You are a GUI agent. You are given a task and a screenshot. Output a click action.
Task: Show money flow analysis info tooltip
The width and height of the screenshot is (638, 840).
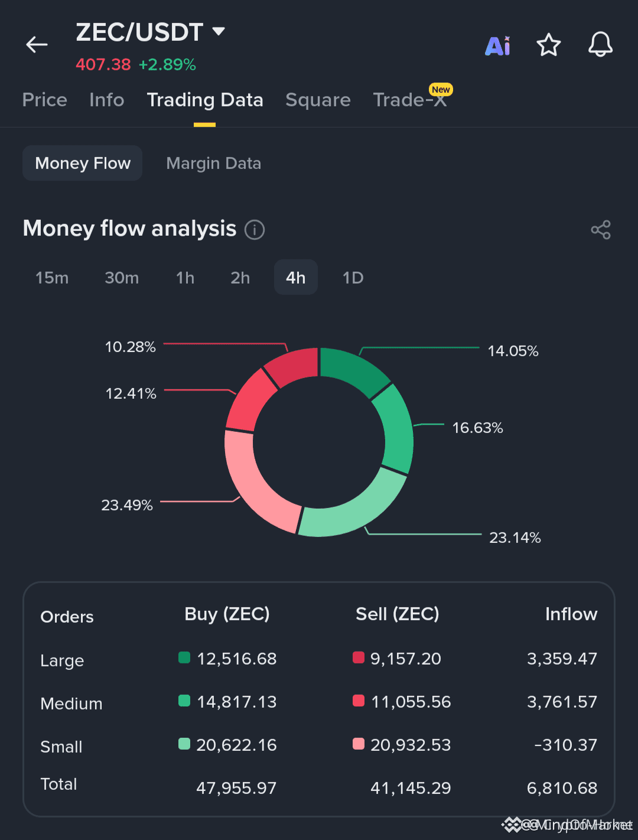255,229
